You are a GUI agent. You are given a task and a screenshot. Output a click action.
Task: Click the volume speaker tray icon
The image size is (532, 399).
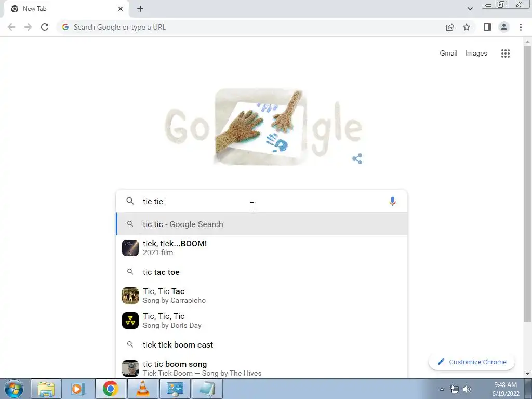(467, 389)
